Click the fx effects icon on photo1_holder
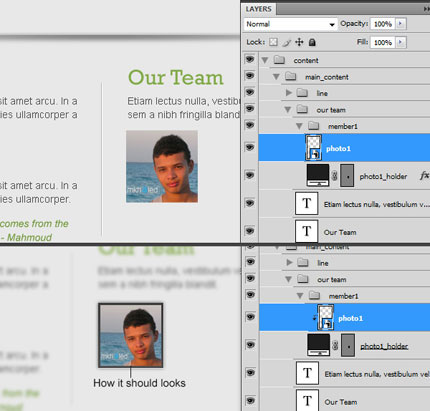Screen dimensions: 430x411 (424, 175)
